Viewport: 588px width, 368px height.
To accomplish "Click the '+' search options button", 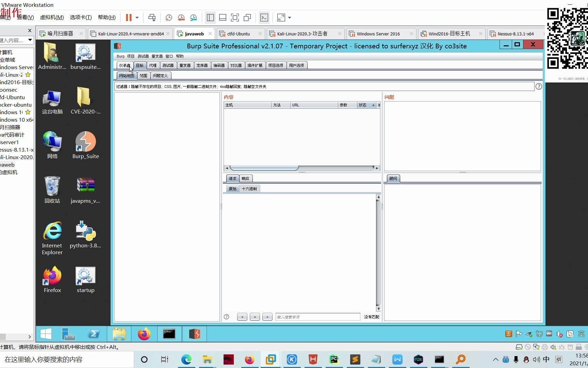I will [x=255, y=317].
